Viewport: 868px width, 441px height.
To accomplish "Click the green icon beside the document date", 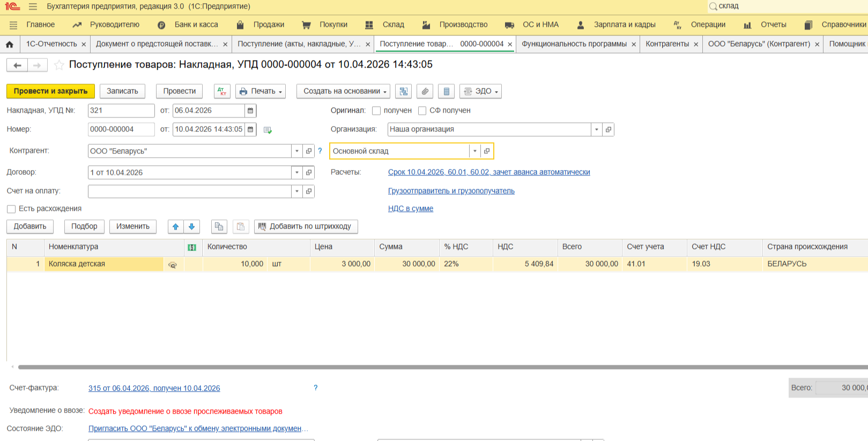I will click(268, 130).
